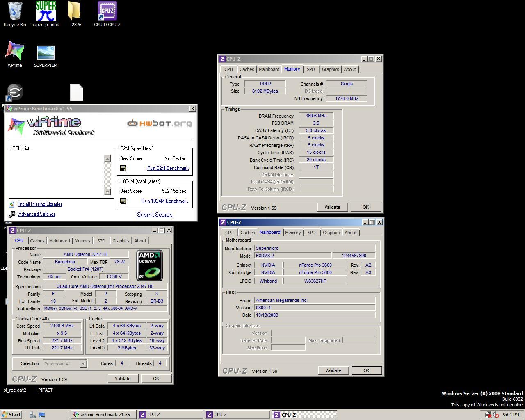Open Graphics tab in CPU window

(x=121, y=241)
